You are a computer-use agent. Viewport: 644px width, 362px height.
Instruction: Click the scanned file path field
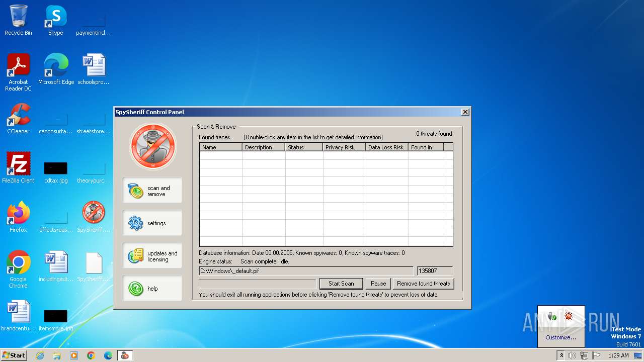click(x=306, y=271)
